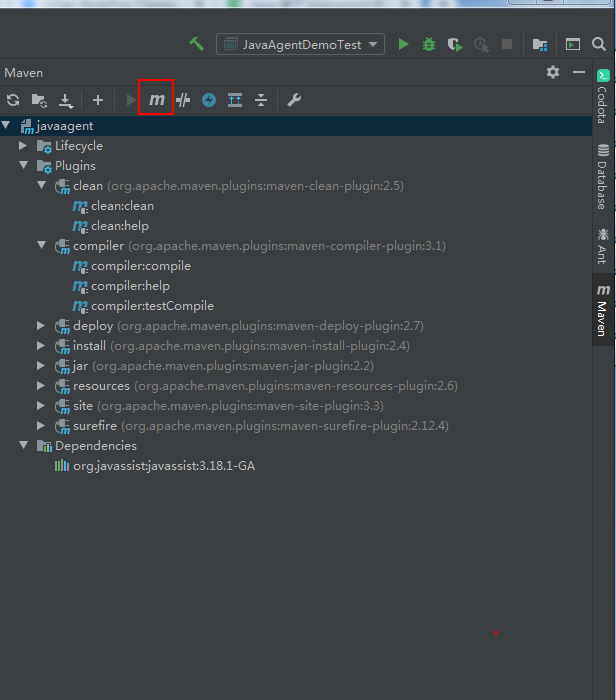Viewport: 616px width, 700px height.
Task: Open the Codota side tab
Action: click(x=603, y=97)
